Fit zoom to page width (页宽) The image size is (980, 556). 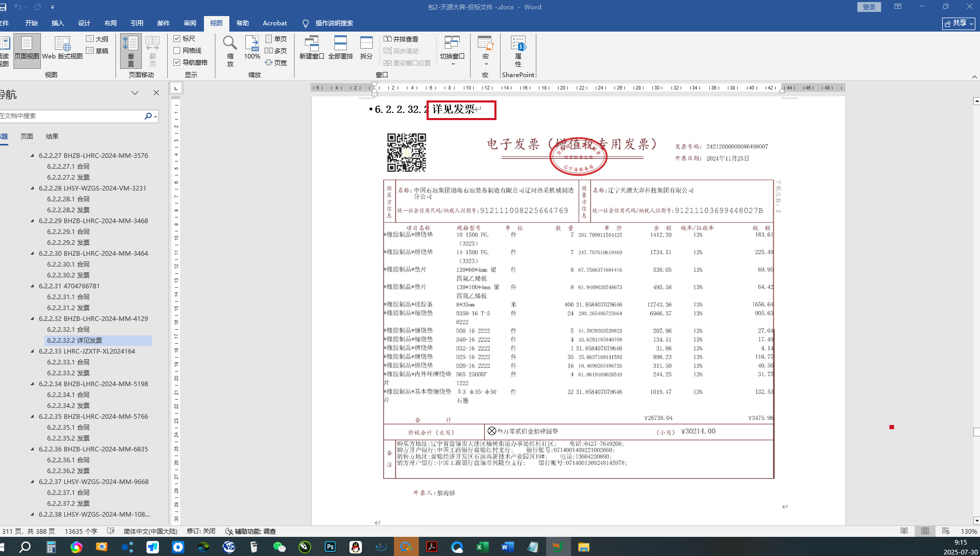[x=276, y=63]
